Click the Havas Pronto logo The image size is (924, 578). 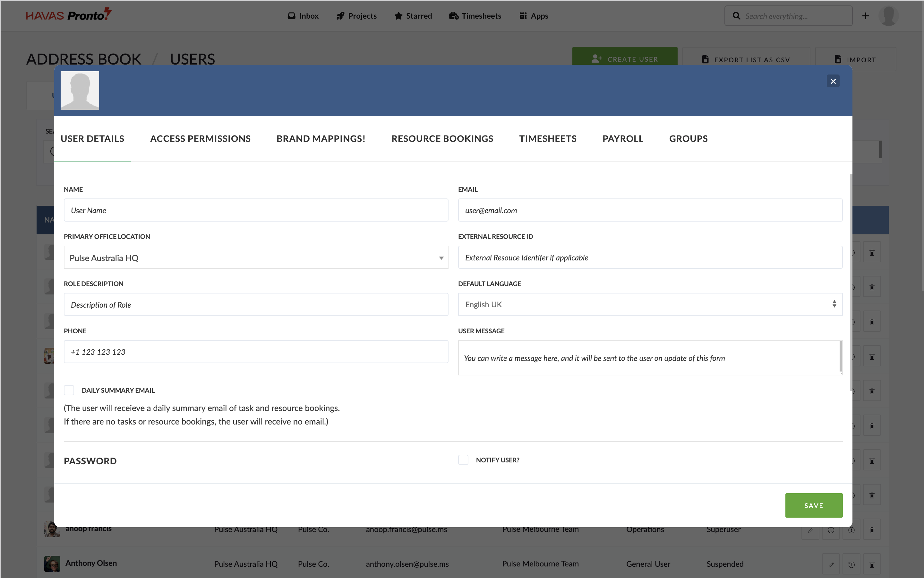(69, 15)
